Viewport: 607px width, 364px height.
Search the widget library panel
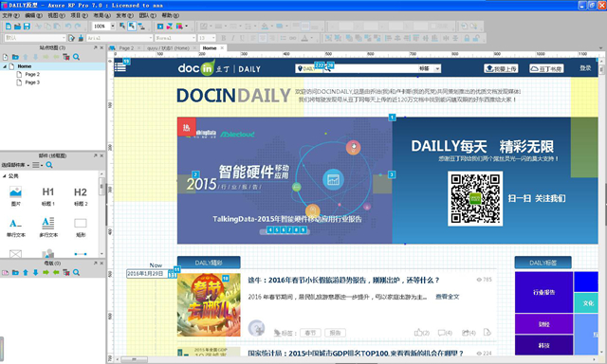coord(49,165)
